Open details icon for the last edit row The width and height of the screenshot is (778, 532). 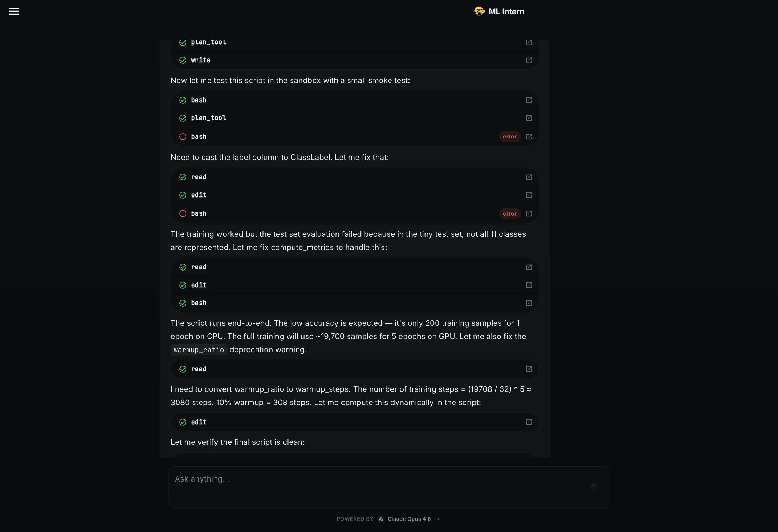(529, 422)
